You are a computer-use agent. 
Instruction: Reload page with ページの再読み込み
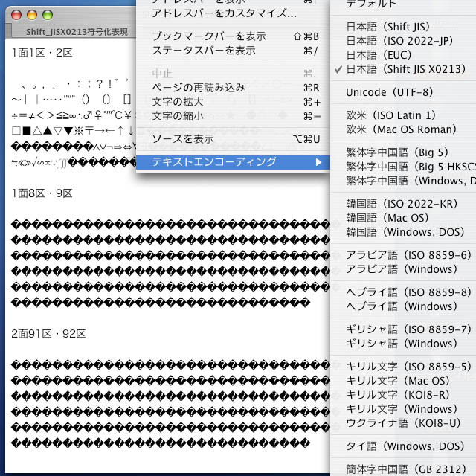coord(233,88)
